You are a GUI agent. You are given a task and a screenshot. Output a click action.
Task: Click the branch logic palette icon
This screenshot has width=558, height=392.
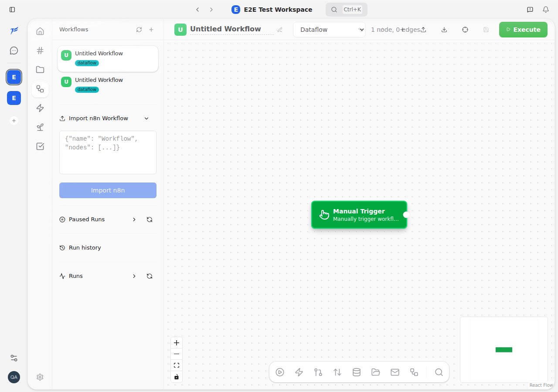pyautogui.click(x=318, y=372)
